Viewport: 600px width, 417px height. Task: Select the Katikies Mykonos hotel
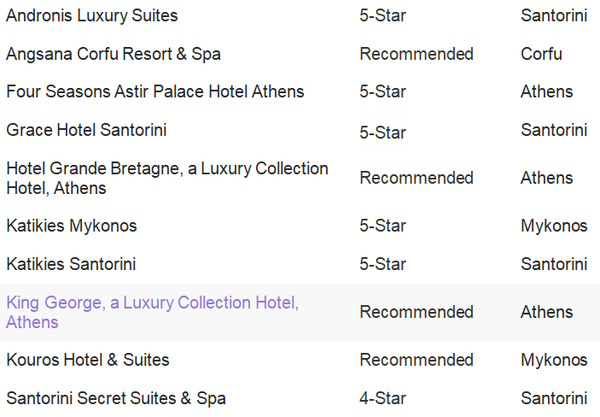[72, 226]
